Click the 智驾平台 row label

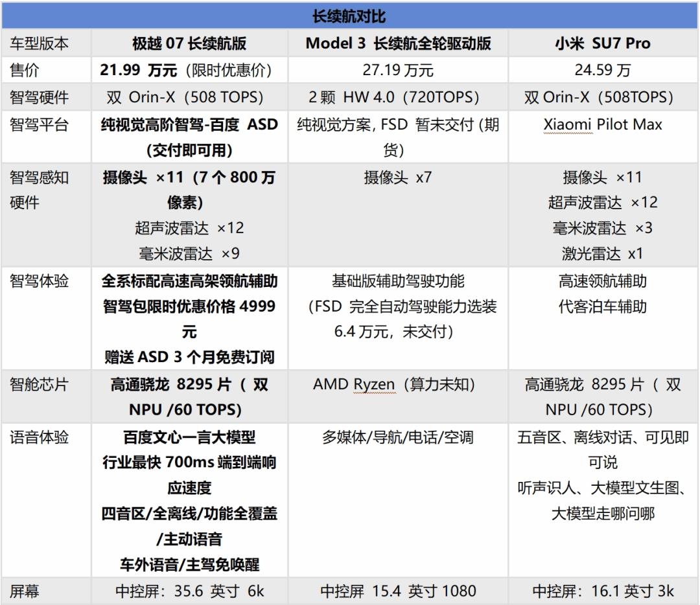40,124
